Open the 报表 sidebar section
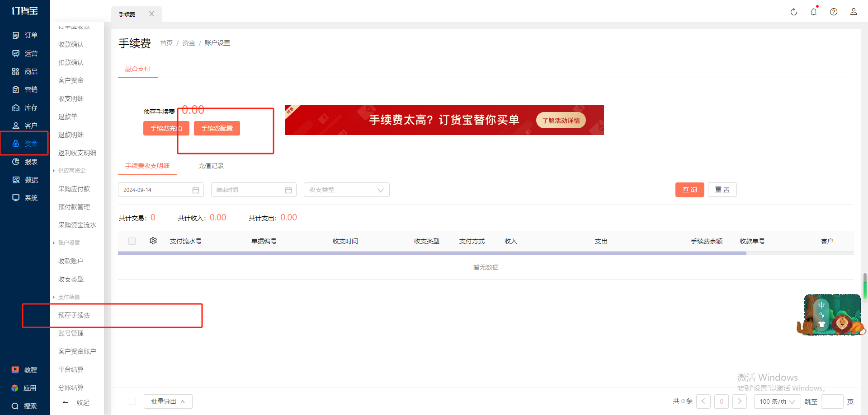Image resolution: width=868 pixels, height=415 pixels. [25, 162]
